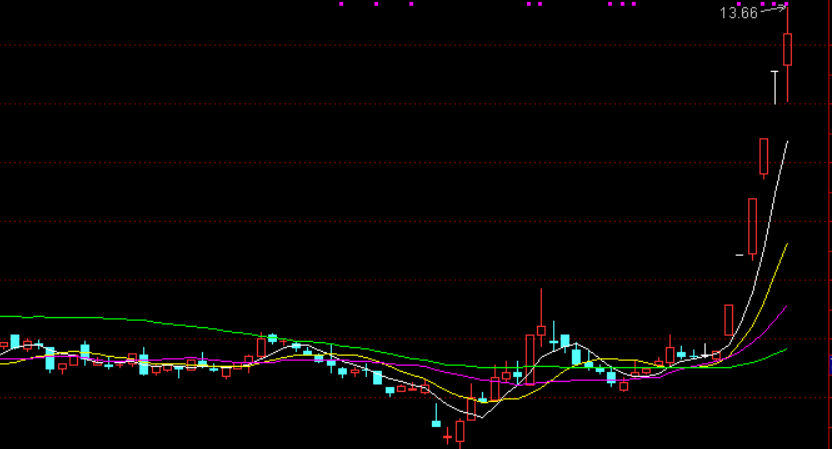Click the 13.66 high price label
The height and width of the screenshot is (449, 832).
(738, 13)
